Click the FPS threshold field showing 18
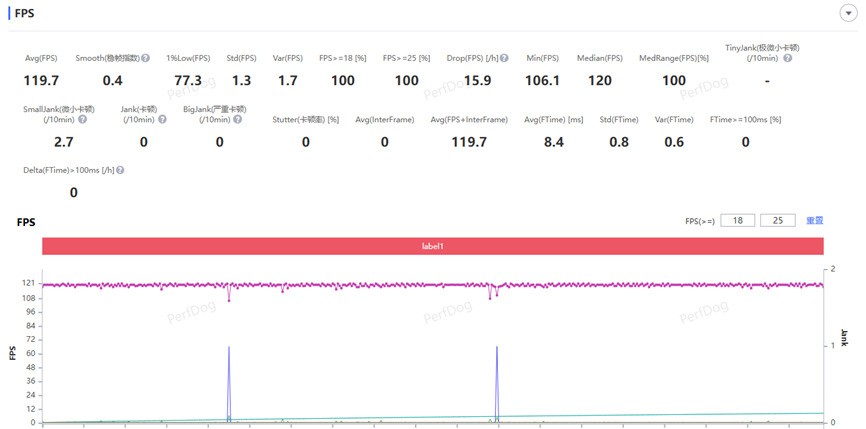Viewport: 866px width, 429px height. point(738,221)
